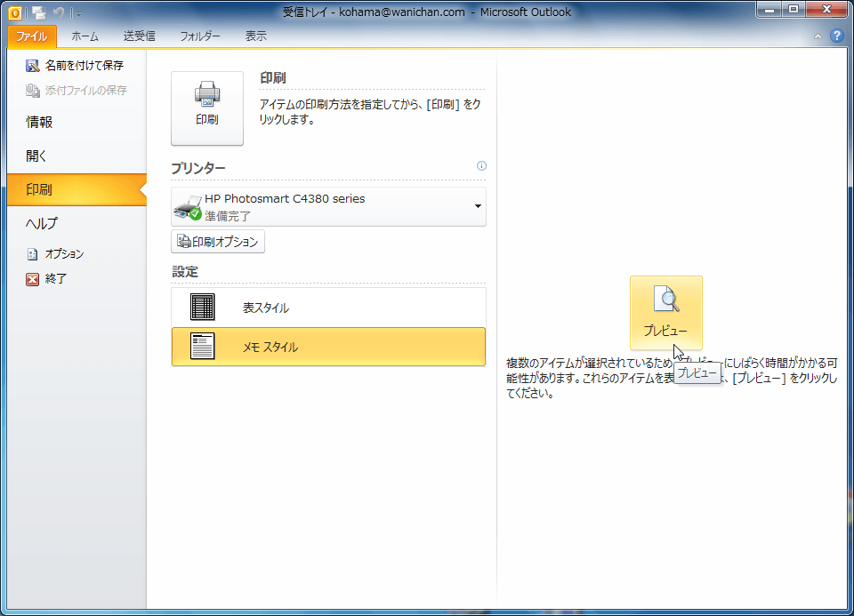Open Outlook help question mark icon
The height and width of the screenshot is (616, 854).
(836, 36)
